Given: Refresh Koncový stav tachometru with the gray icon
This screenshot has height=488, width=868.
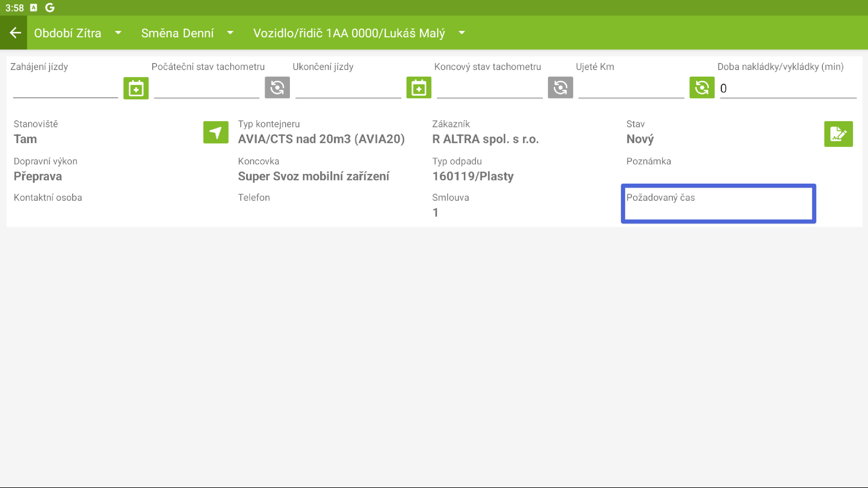Looking at the screenshot, I should tap(560, 88).
